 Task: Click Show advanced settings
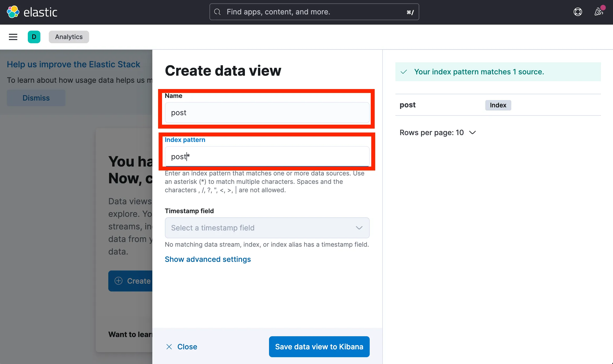click(208, 259)
